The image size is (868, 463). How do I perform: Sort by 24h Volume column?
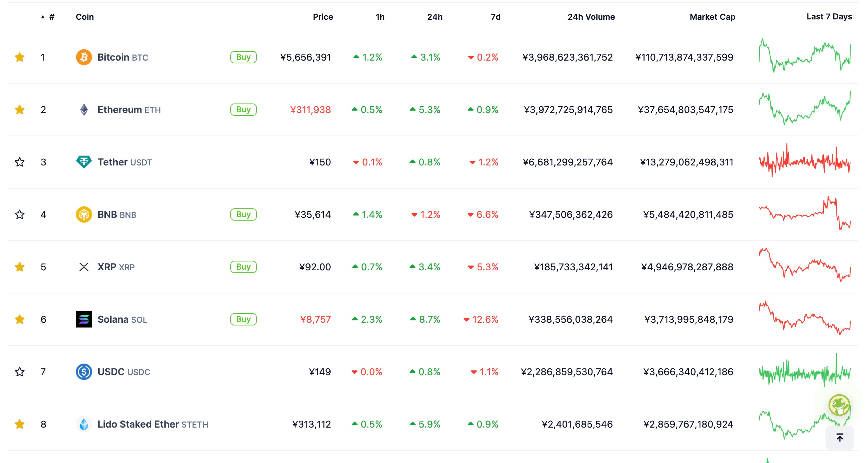point(591,17)
